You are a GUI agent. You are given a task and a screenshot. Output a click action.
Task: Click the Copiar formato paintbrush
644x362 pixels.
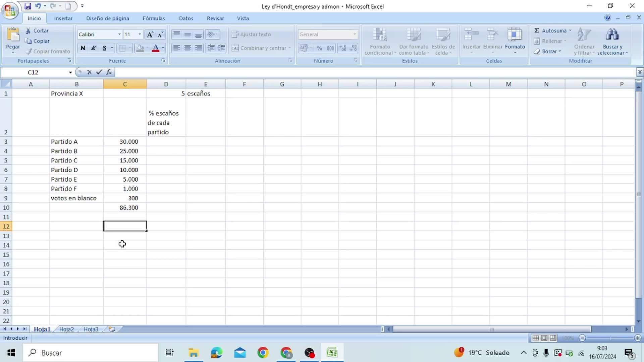pos(29,51)
